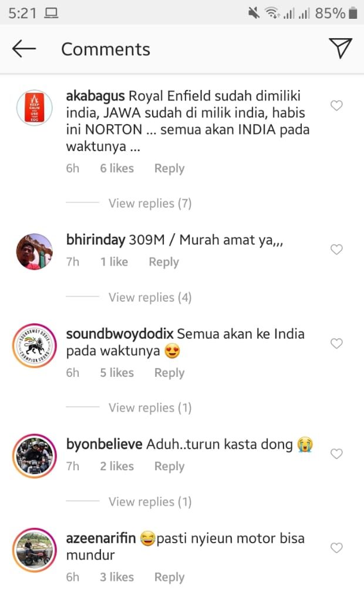
Task: View 6 likes on akabagus's comment
Action: [x=117, y=169]
